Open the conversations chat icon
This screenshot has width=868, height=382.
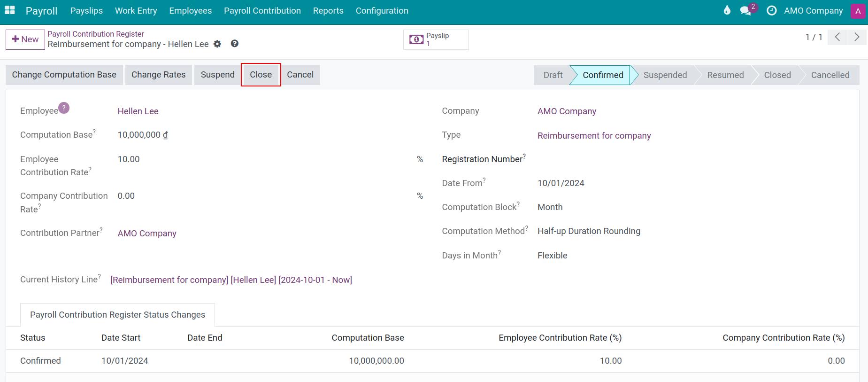[745, 10]
